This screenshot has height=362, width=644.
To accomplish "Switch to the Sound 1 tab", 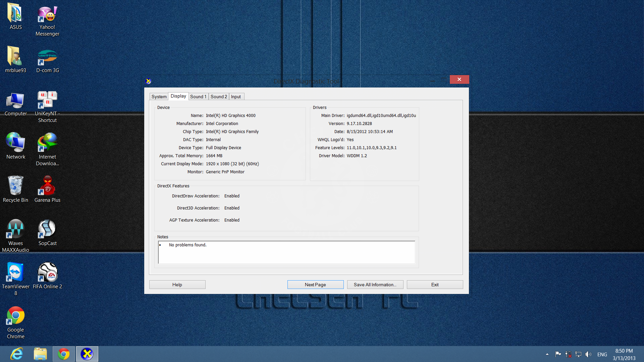I will [x=198, y=97].
